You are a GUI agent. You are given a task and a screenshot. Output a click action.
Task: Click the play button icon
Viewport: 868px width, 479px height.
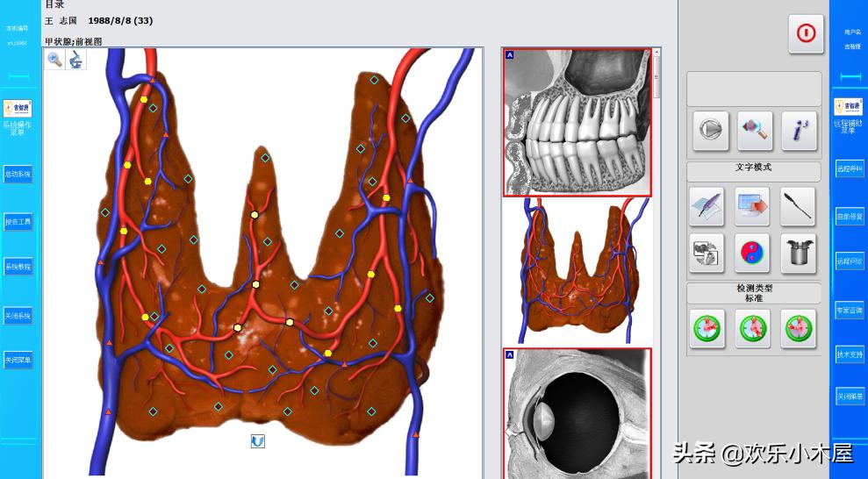(710, 130)
